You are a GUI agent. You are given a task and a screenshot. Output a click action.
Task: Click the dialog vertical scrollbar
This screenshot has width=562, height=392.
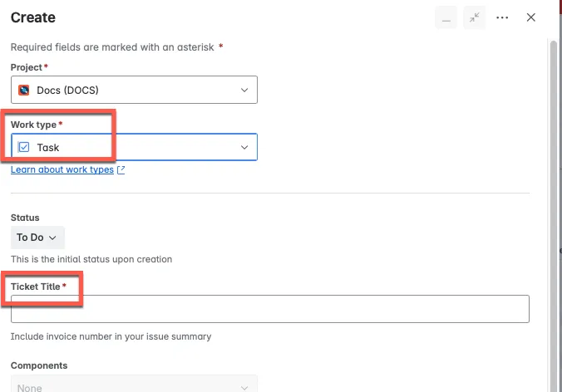coord(554,215)
